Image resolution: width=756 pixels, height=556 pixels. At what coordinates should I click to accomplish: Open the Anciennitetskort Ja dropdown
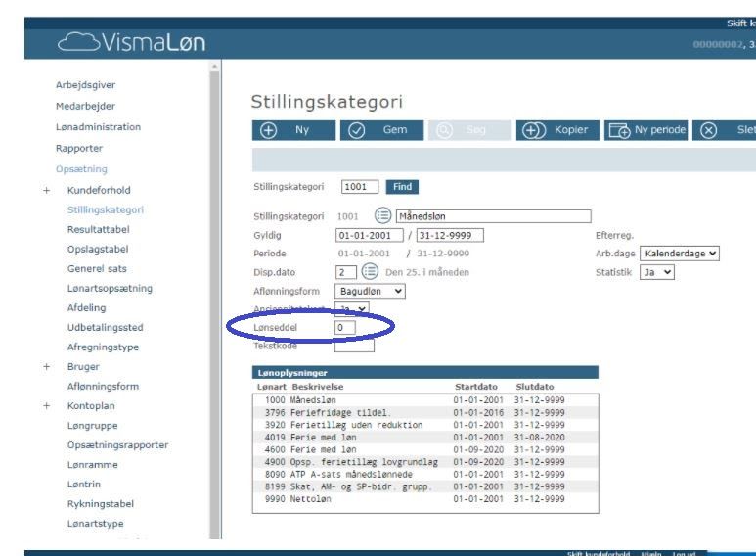[x=351, y=309]
